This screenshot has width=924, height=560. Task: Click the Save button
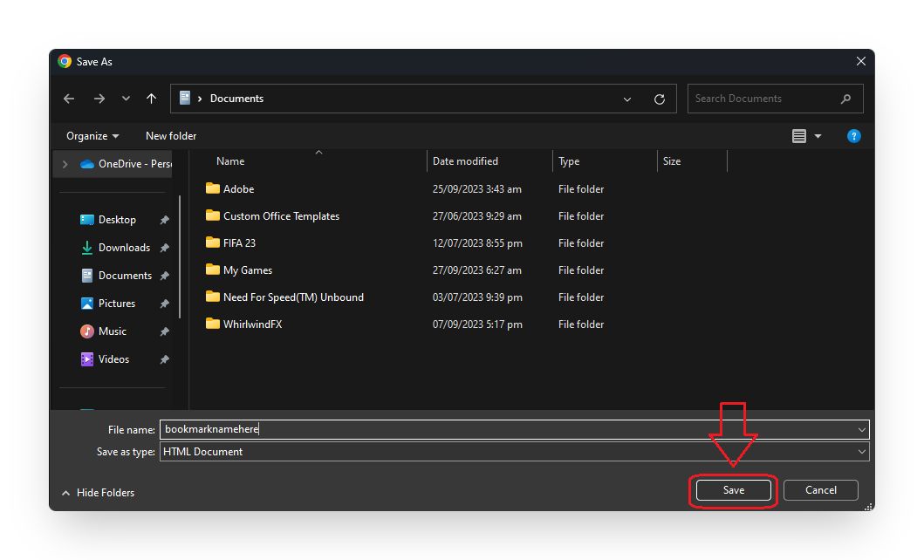[x=733, y=490]
